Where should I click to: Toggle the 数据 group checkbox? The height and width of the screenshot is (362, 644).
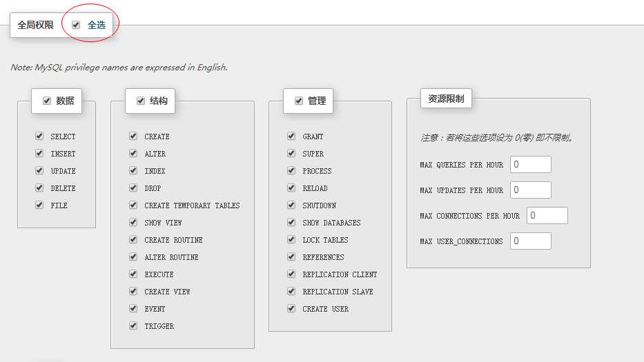click(x=47, y=101)
